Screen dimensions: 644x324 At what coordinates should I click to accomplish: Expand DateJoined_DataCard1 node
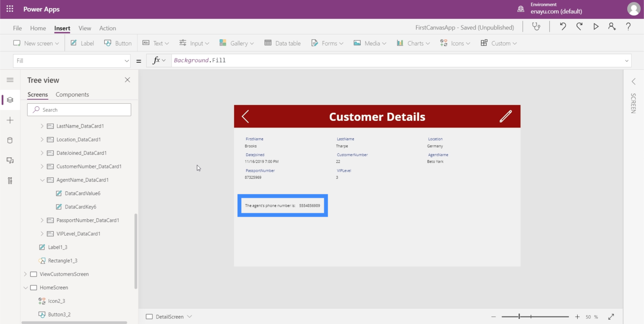click(42, 153)
